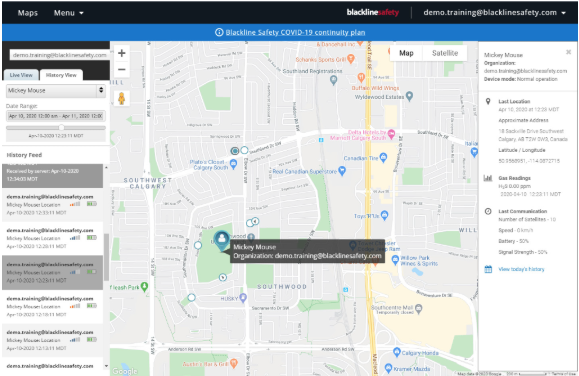Switch map to Map view
The height and width of the screenshot is (376, 579).
(406, 53)
